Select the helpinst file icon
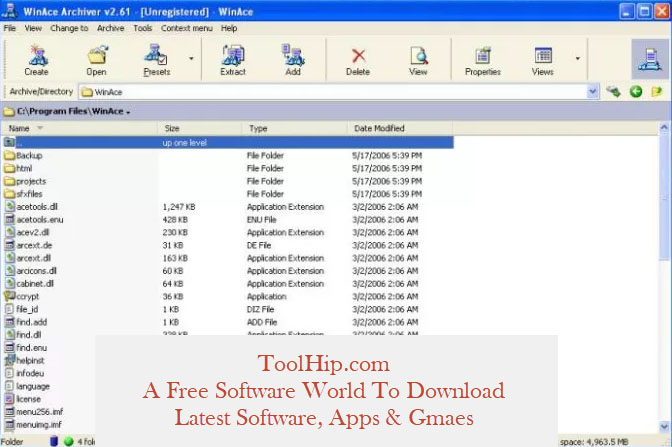This screenshot has width=672, height=447. [9, 360]
